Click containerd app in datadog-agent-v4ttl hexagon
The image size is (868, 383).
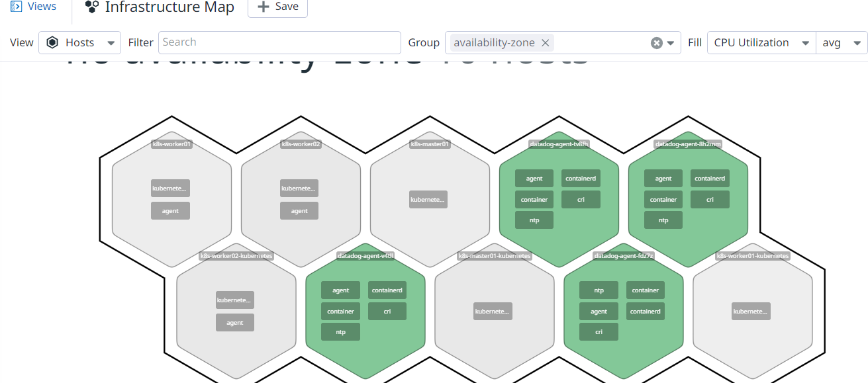pos(387,290)
